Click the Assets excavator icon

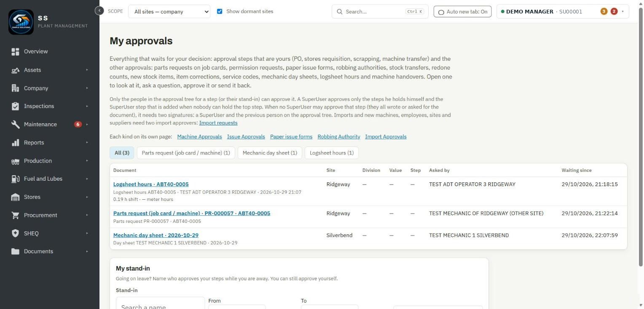[16, 70]
